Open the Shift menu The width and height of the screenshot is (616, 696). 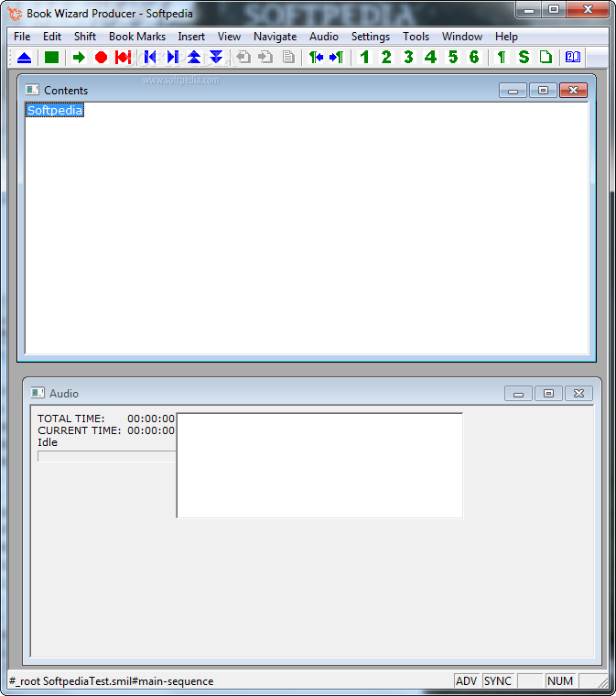click(x=85, y=37)
